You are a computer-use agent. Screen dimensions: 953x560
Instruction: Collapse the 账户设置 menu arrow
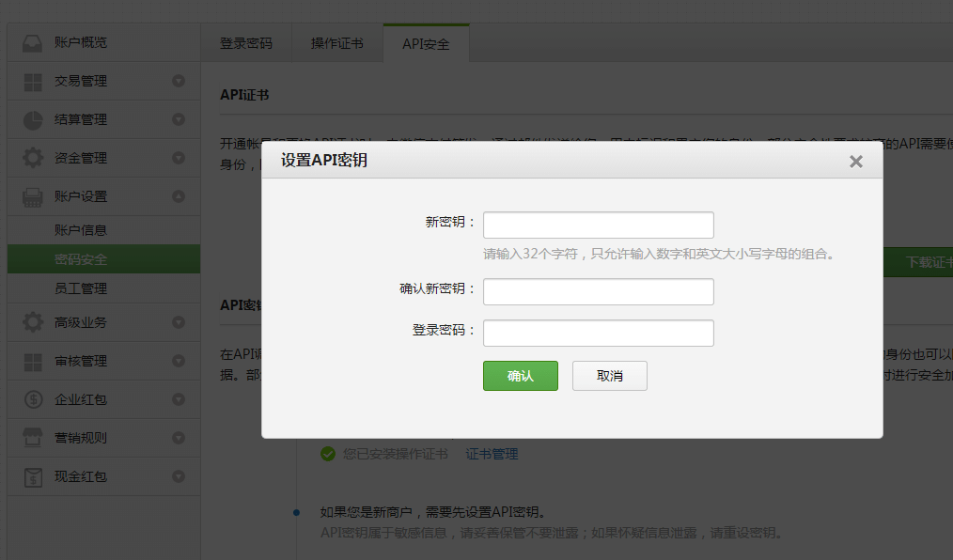pos(179,196)
